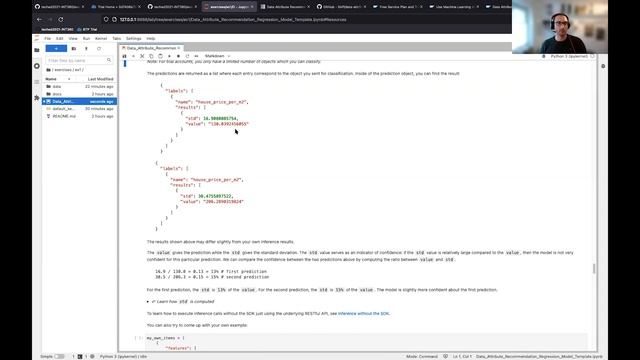Insert a cell below with the plus icon
640x360 pixels.
tap(133, 56)
